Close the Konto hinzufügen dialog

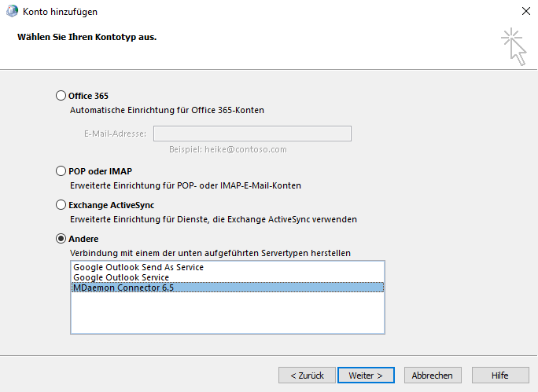pyautogui.click(x=525, y=12)
